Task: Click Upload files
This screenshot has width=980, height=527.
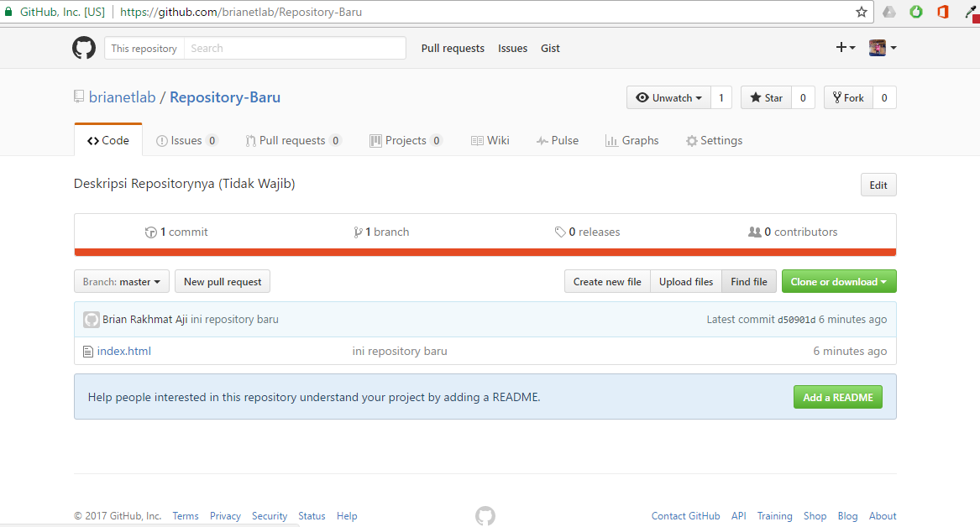Action: [x=685, y=282]
